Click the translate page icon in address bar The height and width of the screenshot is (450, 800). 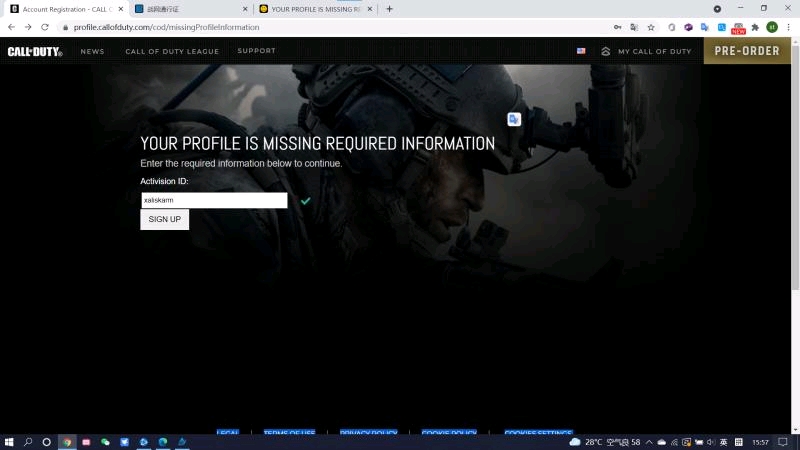pos(634,27)
